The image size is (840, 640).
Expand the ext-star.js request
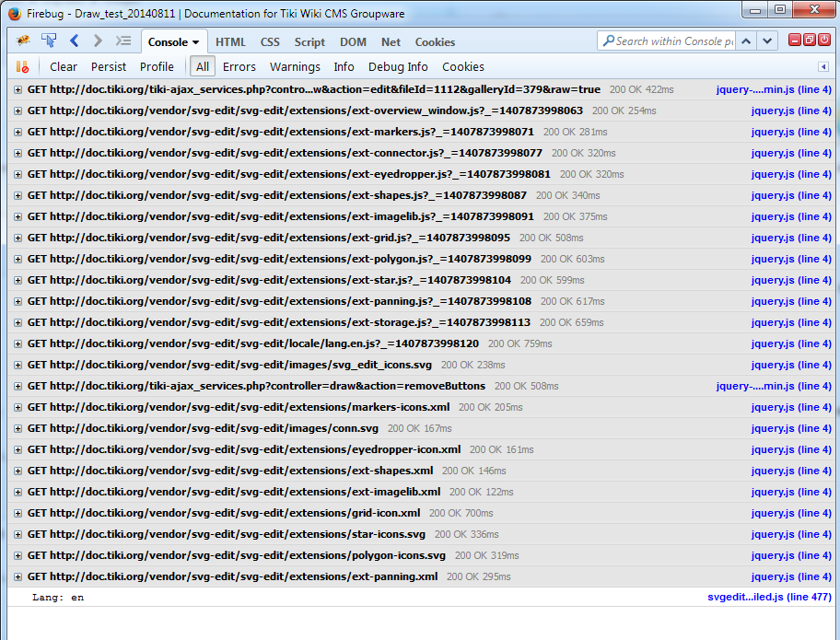17,280
